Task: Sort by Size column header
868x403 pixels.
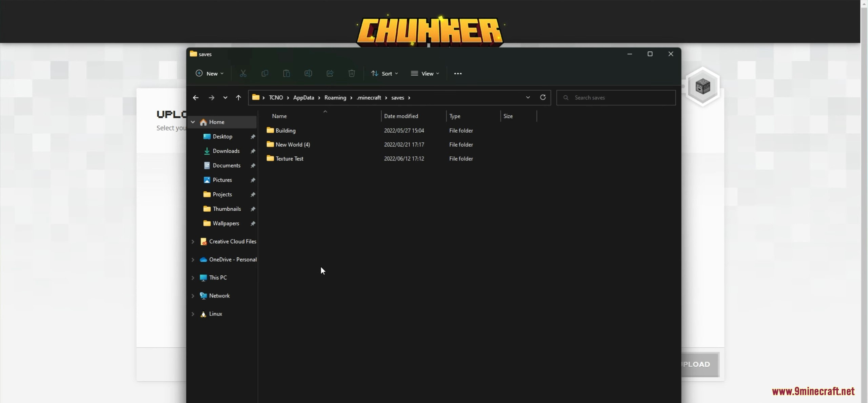Action: pyautogui.click(x=508, y=116)
